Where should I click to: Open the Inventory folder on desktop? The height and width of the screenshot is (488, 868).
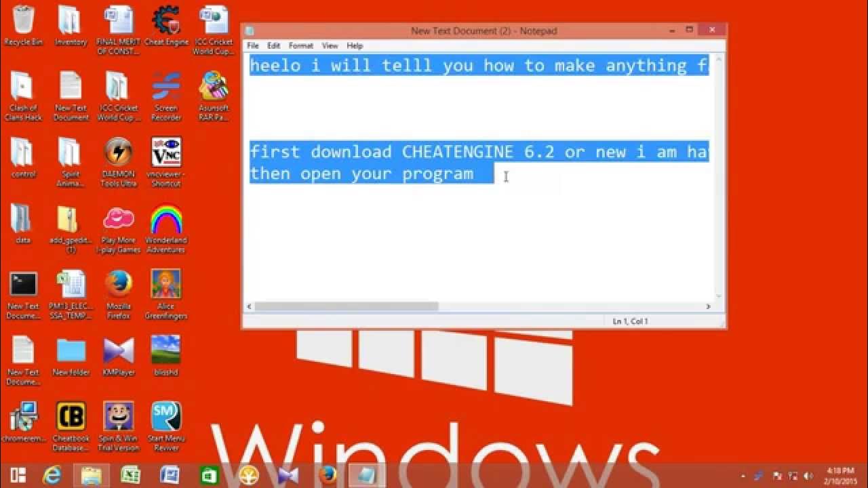[x=71, y=26]
